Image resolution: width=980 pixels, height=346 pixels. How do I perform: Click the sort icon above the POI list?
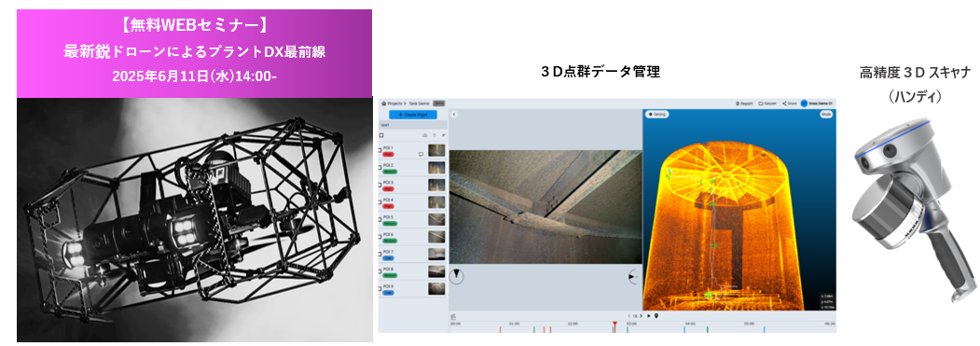point(444,135)
